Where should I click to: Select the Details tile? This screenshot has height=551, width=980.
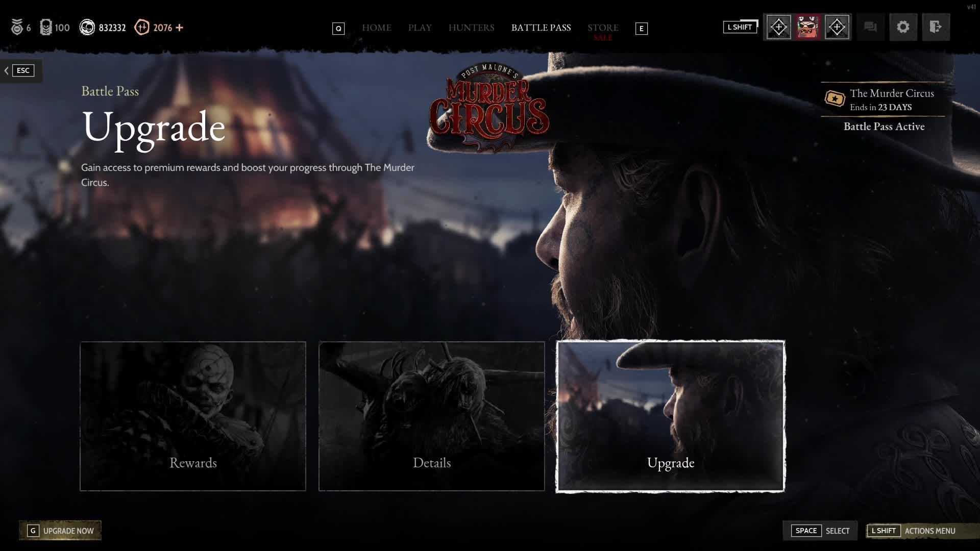[432, 416]
